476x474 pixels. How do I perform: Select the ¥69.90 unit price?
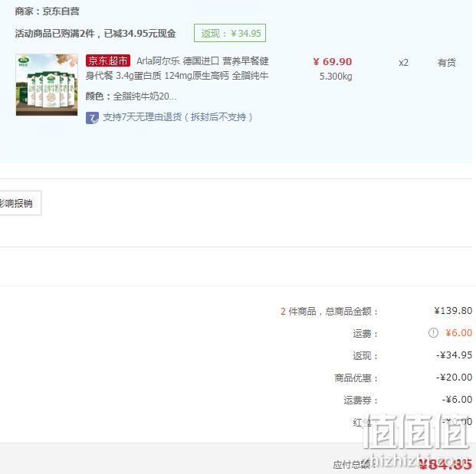(333, 61)
